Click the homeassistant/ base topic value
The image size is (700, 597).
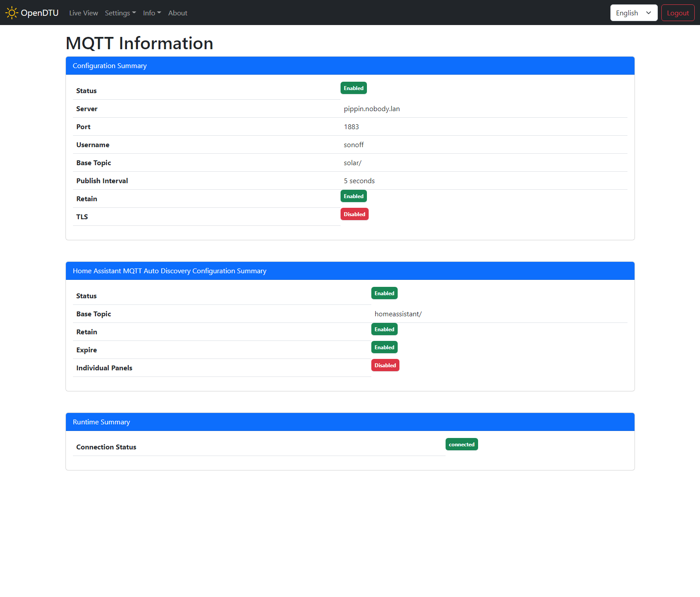pyautogui.click(x=398, y=314)
